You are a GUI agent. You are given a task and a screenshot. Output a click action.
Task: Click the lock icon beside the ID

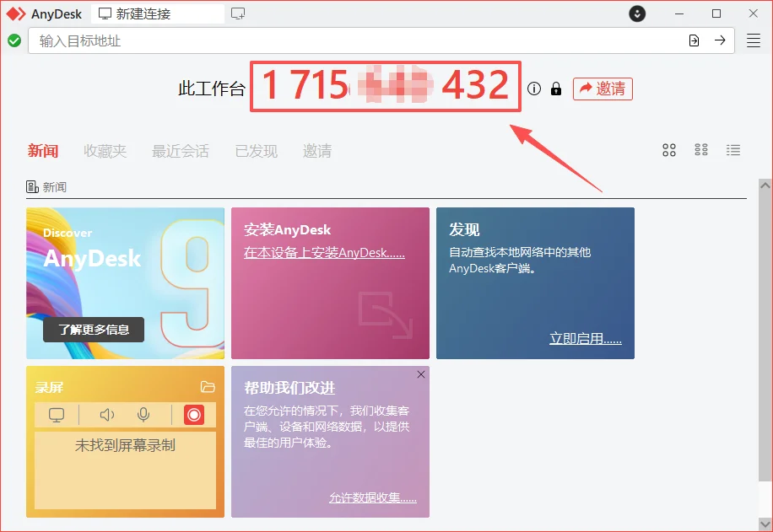555,89
